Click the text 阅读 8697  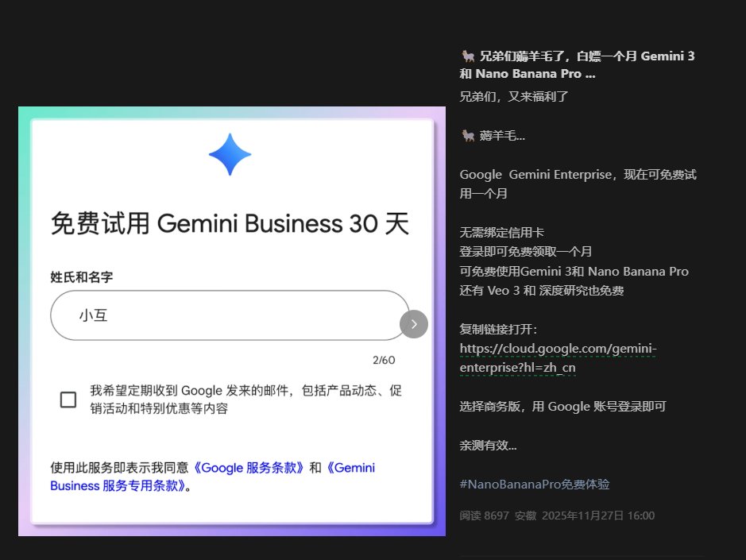click(484, 516)
